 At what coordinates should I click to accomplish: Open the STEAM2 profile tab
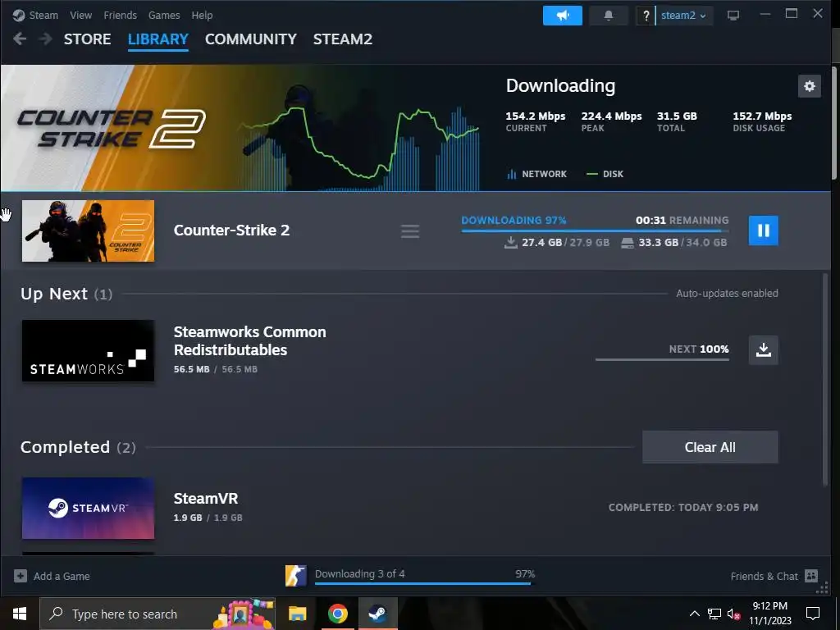343,39
